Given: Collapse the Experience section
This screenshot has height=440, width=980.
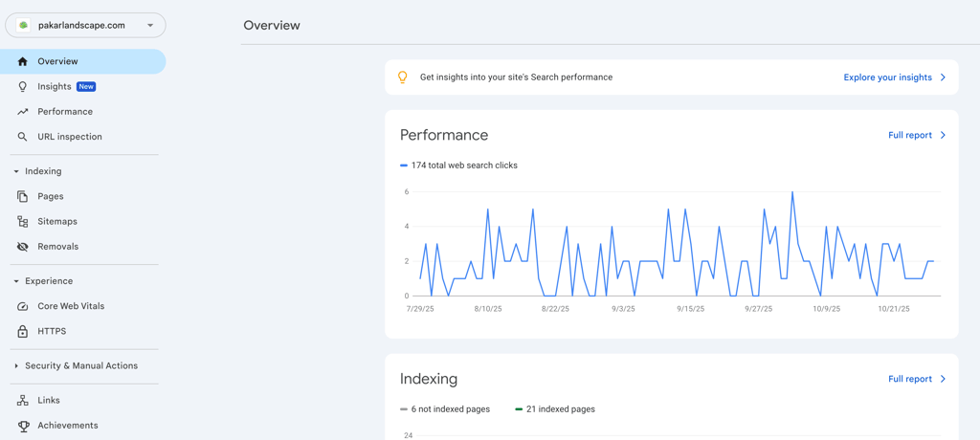Looking at the screenshot, I should point(16,281).
